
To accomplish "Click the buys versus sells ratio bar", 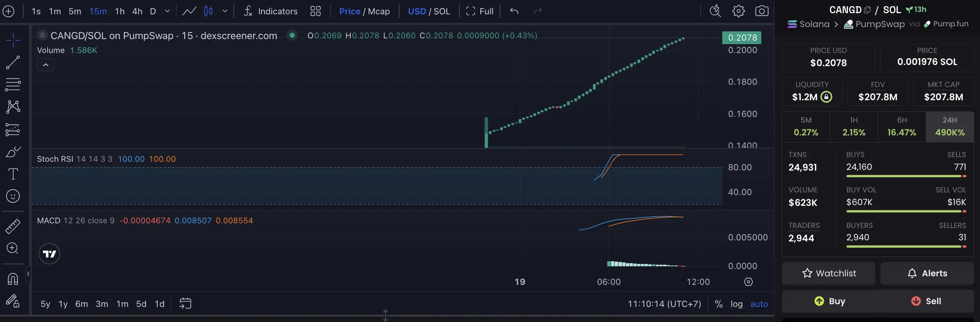I will tap(906, 176).
